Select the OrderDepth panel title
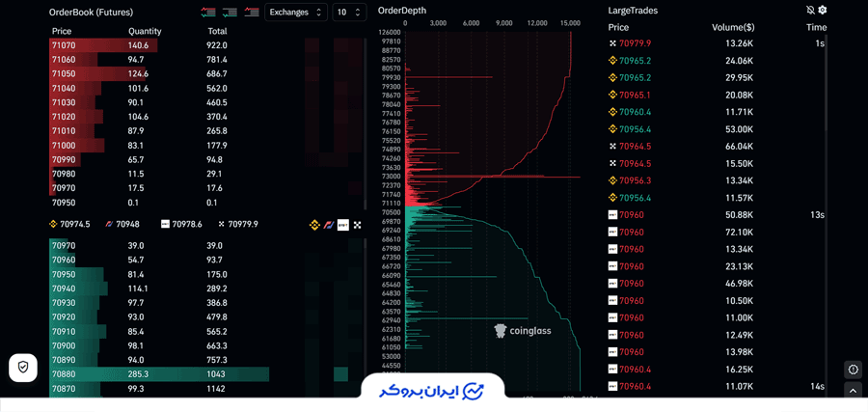868x412 pixels. [x=402, y=10]
